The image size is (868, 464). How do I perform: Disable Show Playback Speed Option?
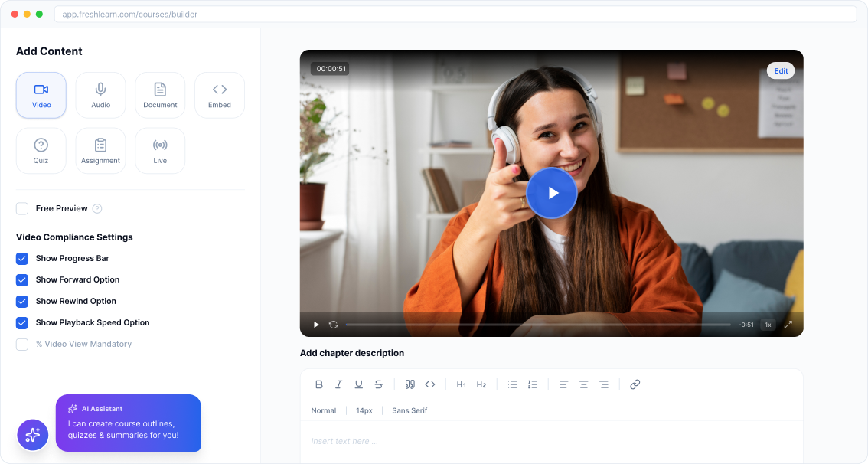[x=22, y=323]
